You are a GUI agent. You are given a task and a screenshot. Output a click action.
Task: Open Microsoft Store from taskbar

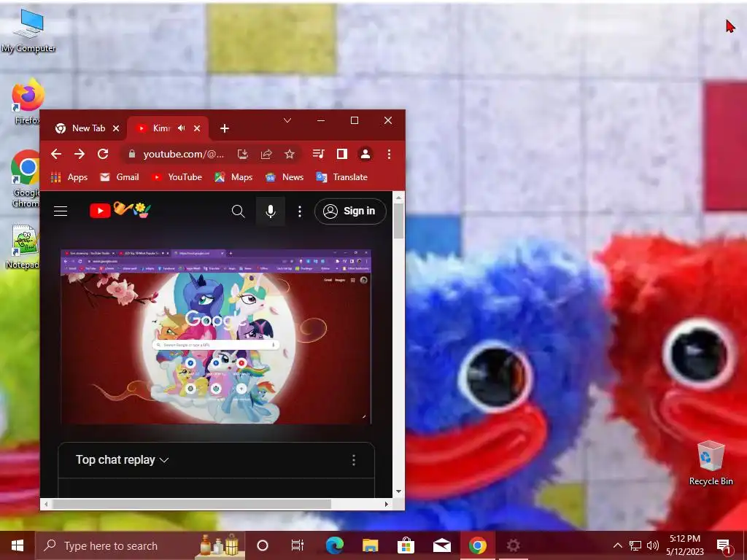406,545
